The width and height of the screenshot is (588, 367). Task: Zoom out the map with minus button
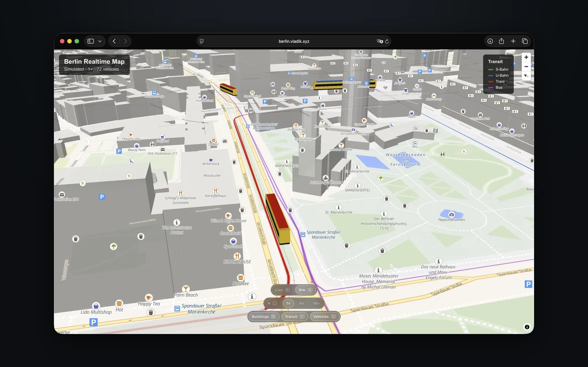(x=526, y=66)
